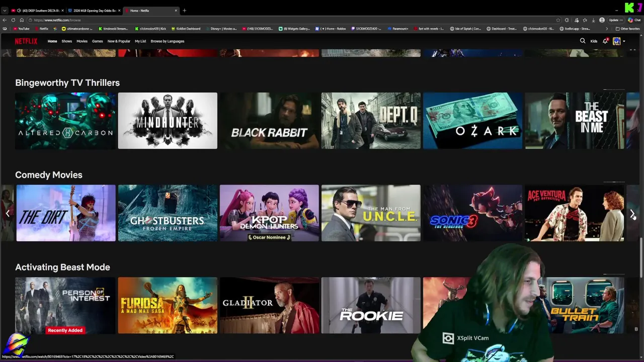Open My List menu item

tap(140, 41)
